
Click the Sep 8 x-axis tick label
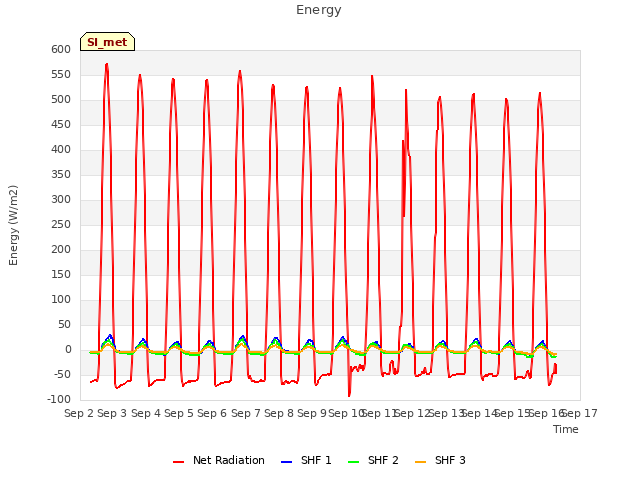279,413
